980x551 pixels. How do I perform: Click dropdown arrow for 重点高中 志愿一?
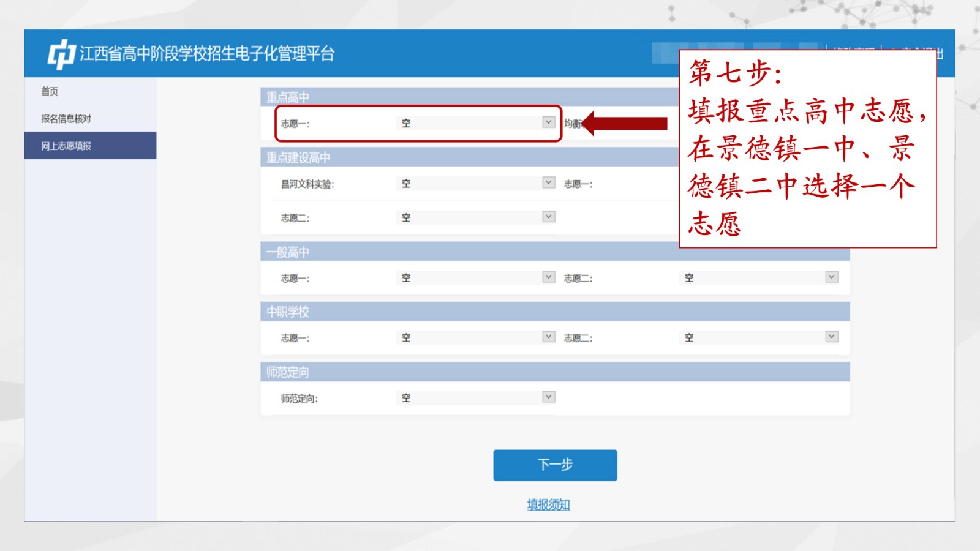click(x=548, y=122)
